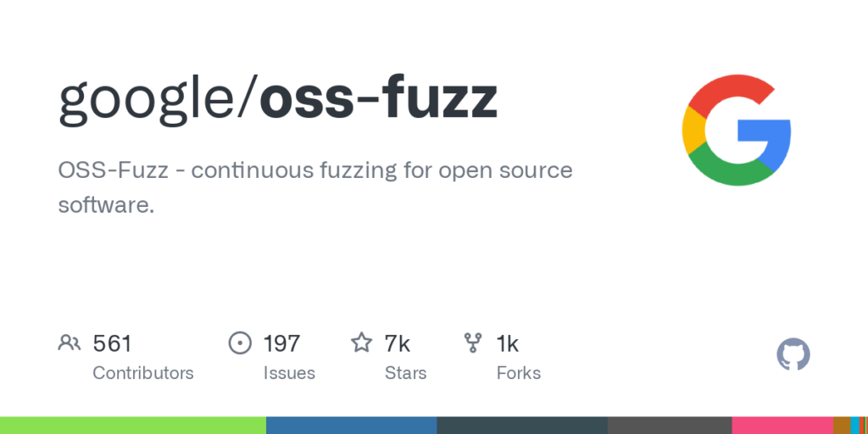Click the Stars star icon
The height and width of the screenshot is (434, 868).
tap(362, 343)
